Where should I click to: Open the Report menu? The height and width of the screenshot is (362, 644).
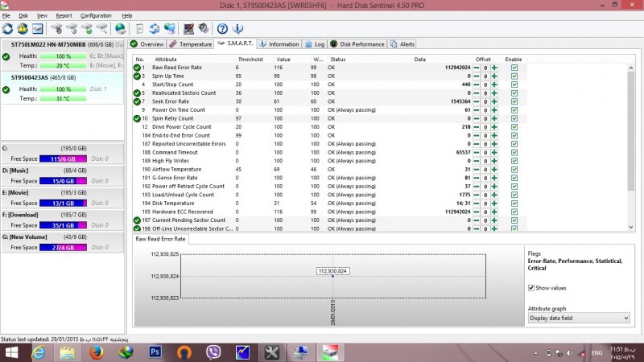(64, 15)
